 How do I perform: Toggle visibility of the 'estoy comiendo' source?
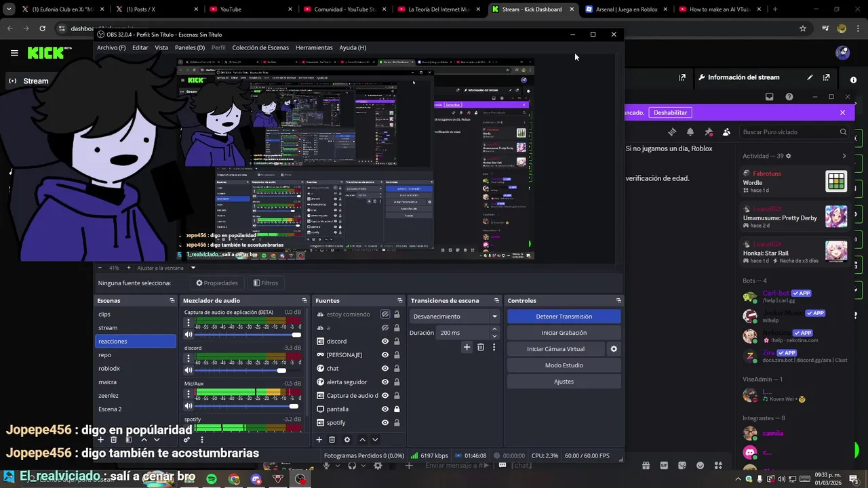pyautogui.click(x=385, y=314)
